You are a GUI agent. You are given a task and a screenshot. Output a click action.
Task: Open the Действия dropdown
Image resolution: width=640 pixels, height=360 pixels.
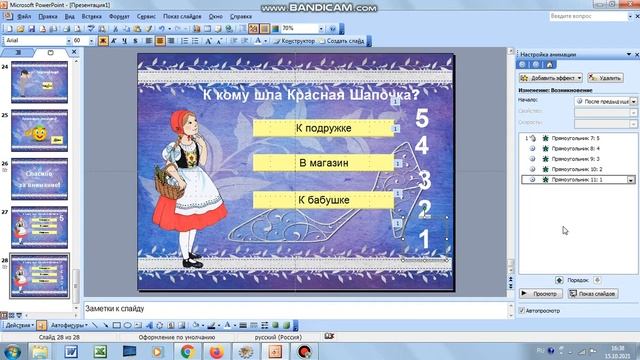(x=19, y=325)
